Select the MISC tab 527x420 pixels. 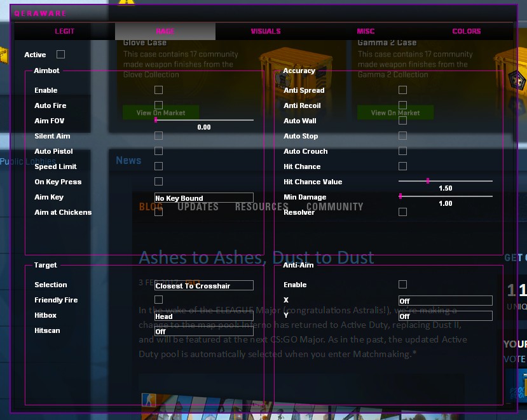tap(366, 31)
